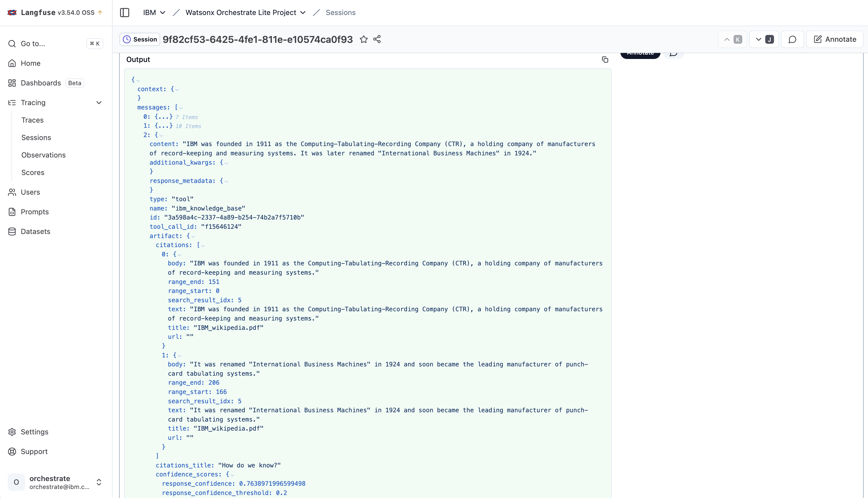Copy the Output JSON to clipboard
Viewport: 868px width, 498px height.
click(x=605, y=60)
